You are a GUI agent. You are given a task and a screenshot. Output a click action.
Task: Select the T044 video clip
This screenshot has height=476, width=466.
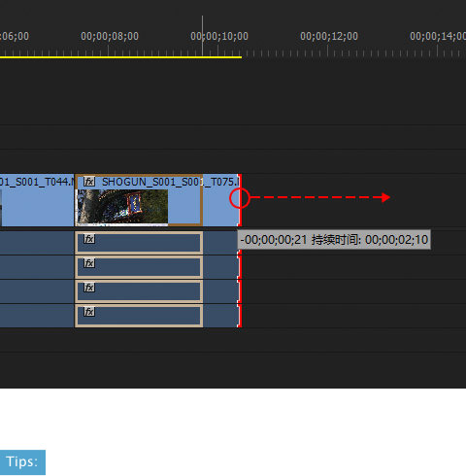(37, 200)
